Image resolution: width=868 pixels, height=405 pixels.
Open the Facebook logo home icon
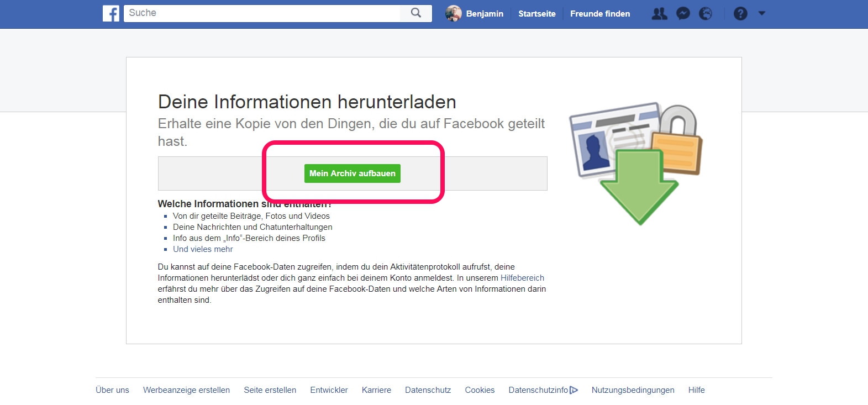[x=111, y=13]
